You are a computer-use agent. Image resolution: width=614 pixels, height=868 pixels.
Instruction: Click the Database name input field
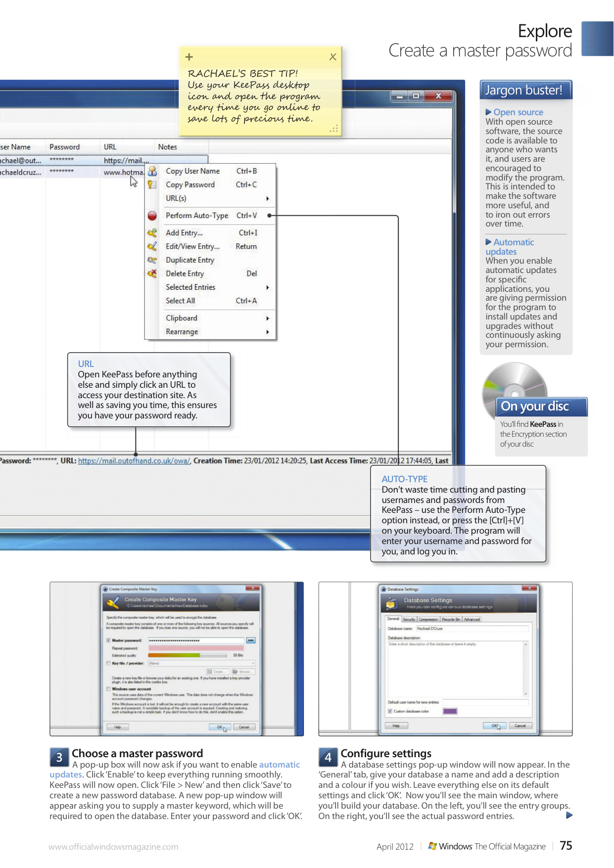[x=472, y=629]
